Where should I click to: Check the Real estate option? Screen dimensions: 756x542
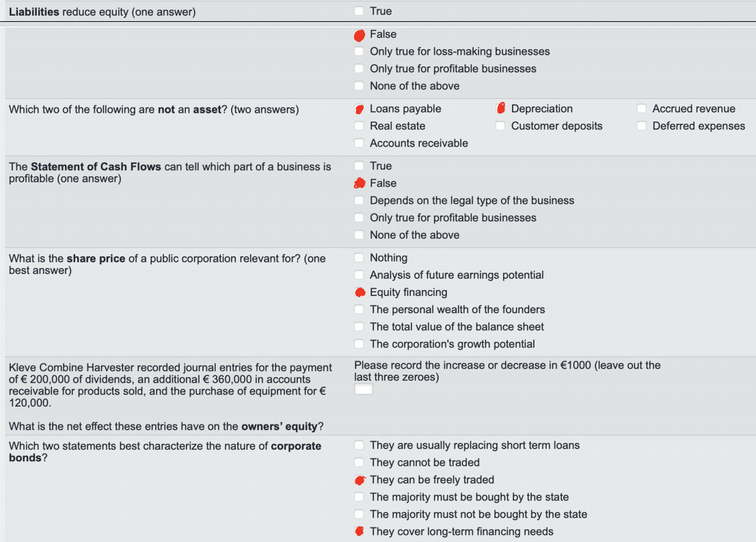tap(359, 126)
